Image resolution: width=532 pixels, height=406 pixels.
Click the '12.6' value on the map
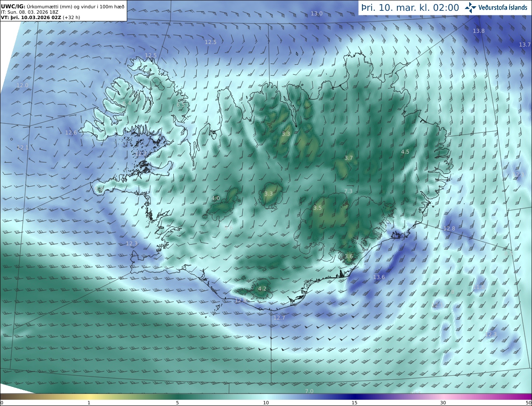pyautogui.click(x=71, y=133)
